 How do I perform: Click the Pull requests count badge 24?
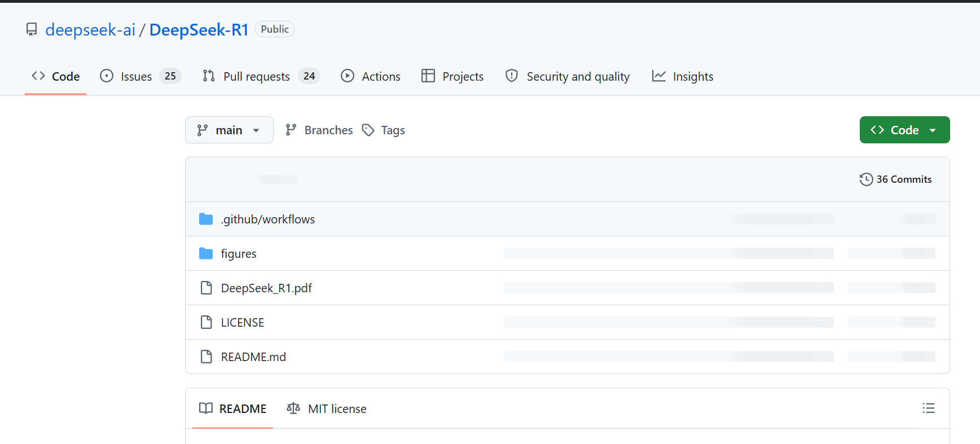[309, 76]
